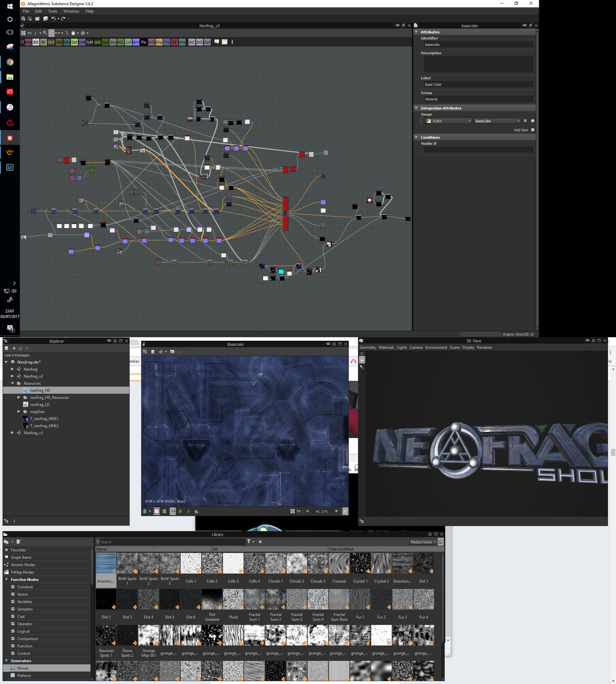Sort library by the Name column
Screen dimensions: 616x684
click(x=153, y=549)
